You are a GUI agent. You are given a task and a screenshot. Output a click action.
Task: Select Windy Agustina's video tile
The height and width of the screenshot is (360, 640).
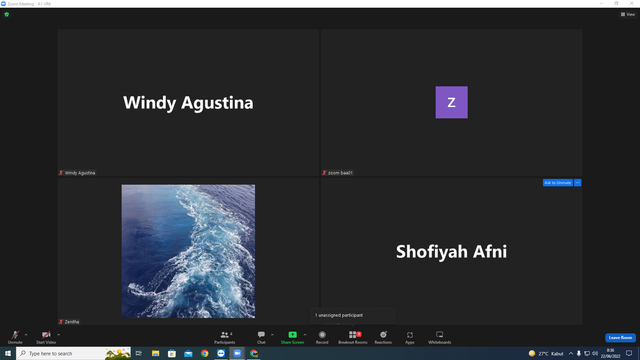pos(188,102)
